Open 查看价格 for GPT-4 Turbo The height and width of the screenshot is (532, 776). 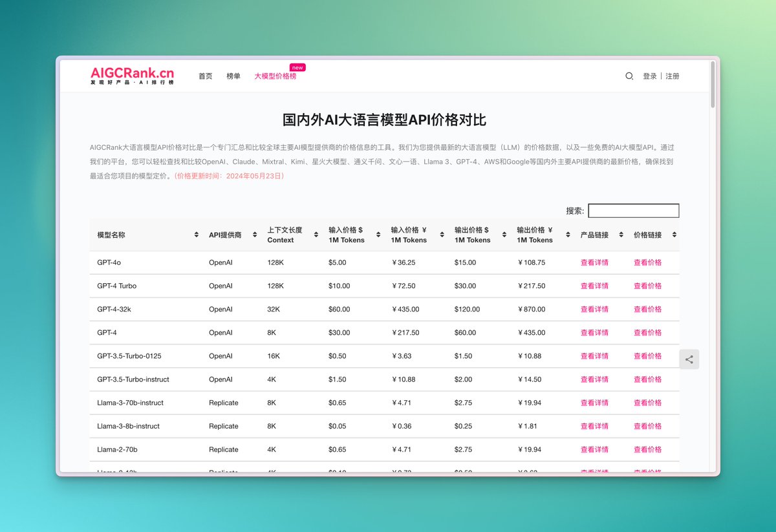647,286
